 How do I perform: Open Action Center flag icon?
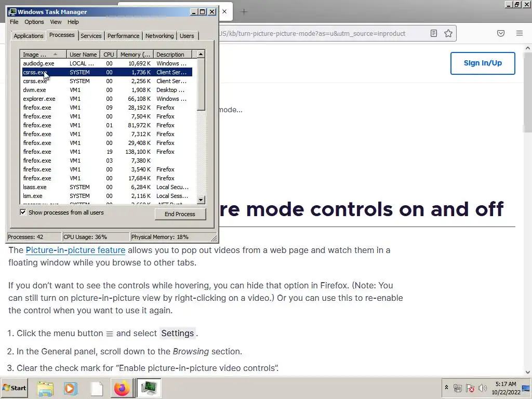[x=470, y=388]
